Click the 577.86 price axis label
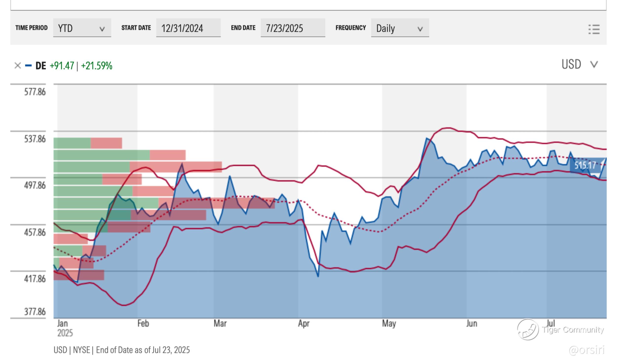 click(35, 92)
